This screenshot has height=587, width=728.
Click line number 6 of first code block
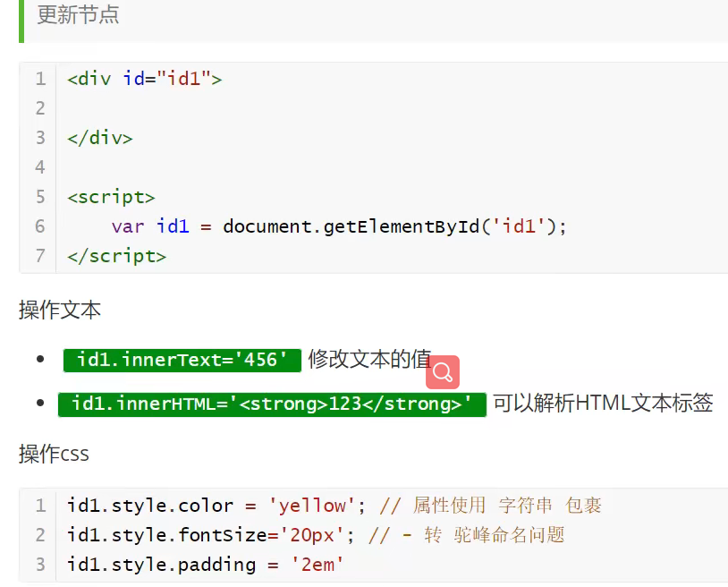pyautogui.click(x=40, y=226)
